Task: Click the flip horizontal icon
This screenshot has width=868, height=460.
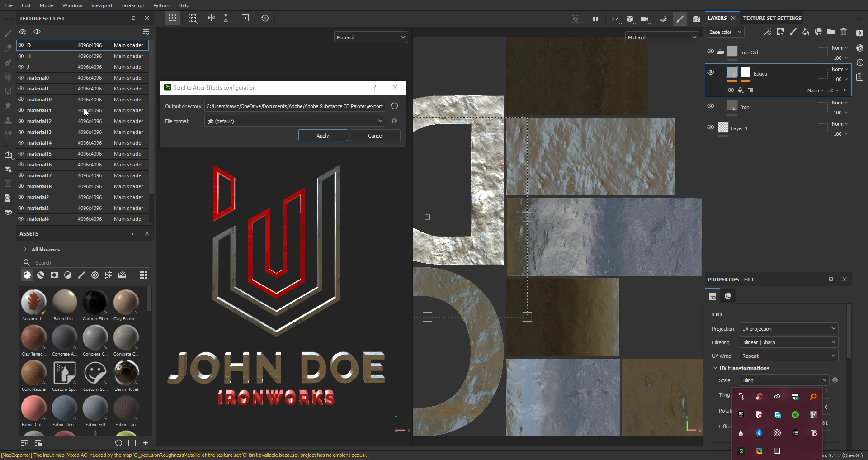Action: point(211,18)
